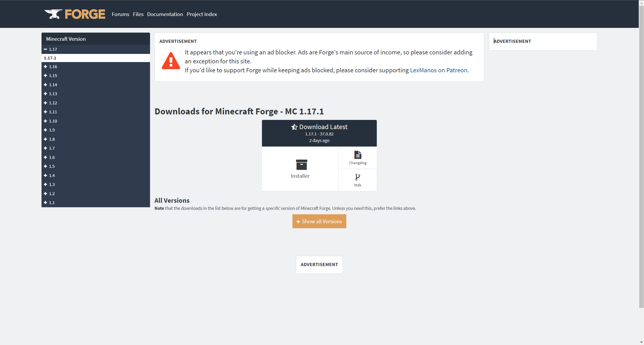Screen dimensions: 644x345
Task: Open the Project Index nav link
Action: pos(202,14)
